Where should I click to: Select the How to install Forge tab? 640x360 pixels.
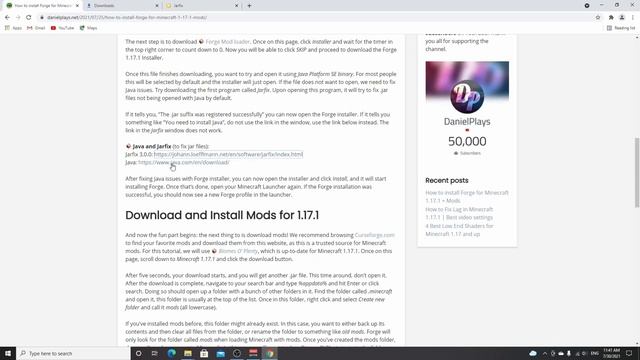point(42,6)
